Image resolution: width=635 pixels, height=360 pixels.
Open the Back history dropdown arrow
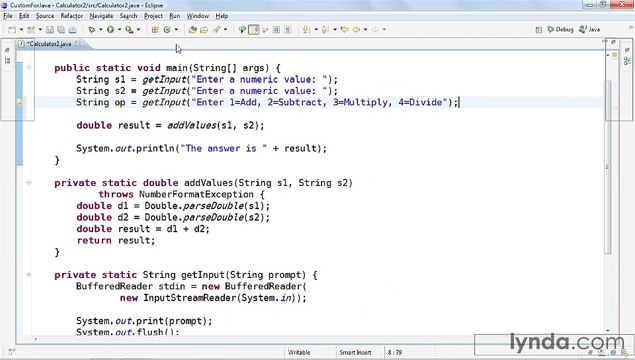tap(365, 30)
